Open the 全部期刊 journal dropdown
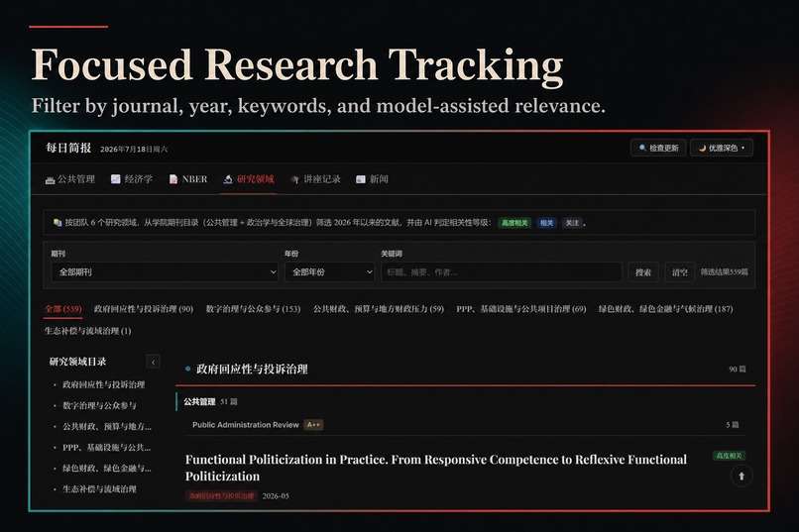Image resolution: width=799 pixels, height=532 pixels. [x=165, y=271]
